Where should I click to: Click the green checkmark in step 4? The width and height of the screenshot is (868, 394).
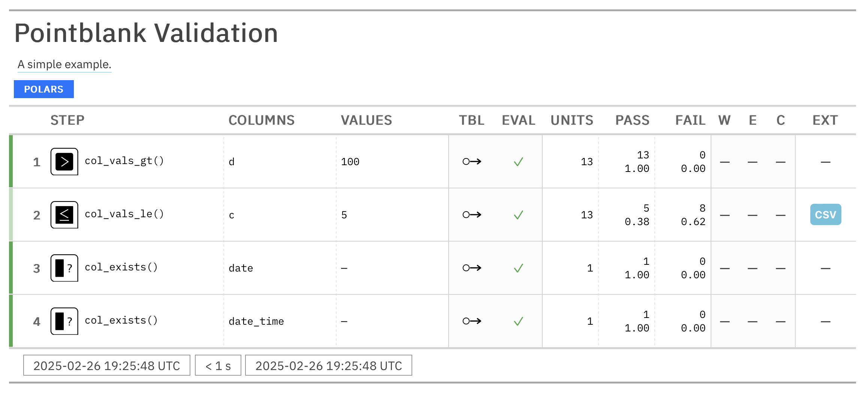518,321
